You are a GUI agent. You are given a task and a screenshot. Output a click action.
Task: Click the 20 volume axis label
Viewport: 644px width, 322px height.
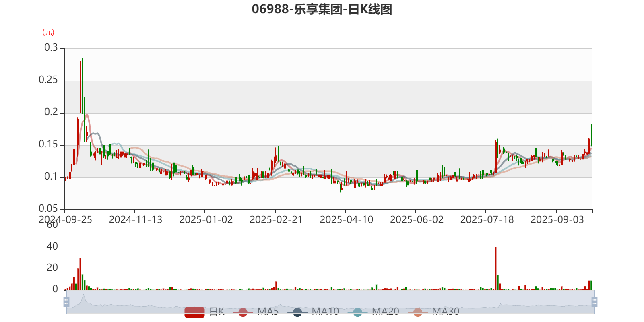click(x=52, y=268)
